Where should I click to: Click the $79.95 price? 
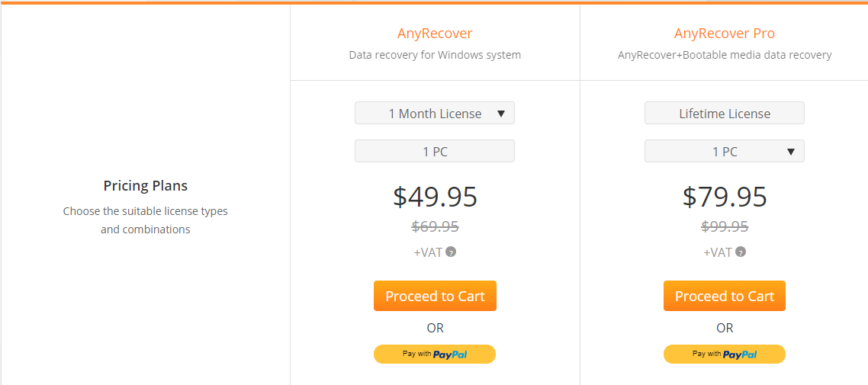[x=725, y=197]
